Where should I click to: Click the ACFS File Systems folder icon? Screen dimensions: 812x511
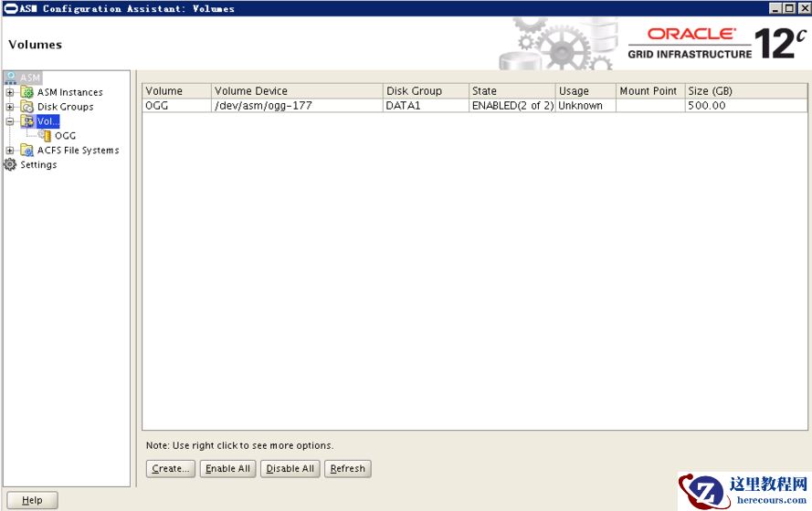point(26,150)
